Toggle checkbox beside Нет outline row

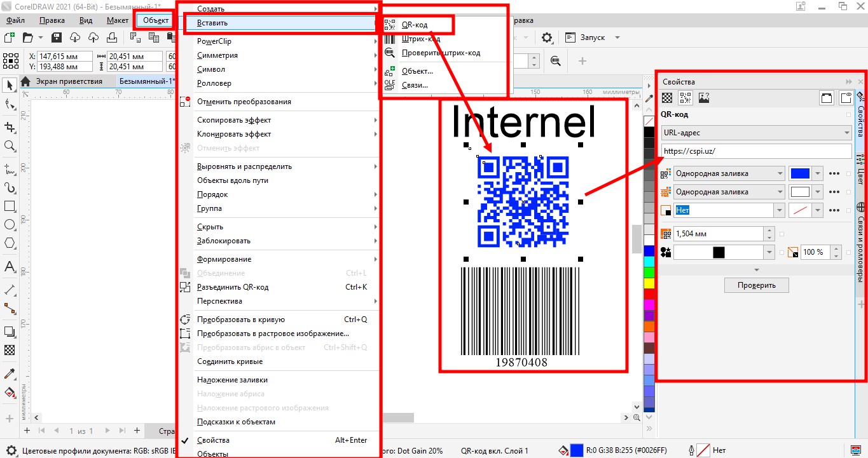tap(848, 210)
